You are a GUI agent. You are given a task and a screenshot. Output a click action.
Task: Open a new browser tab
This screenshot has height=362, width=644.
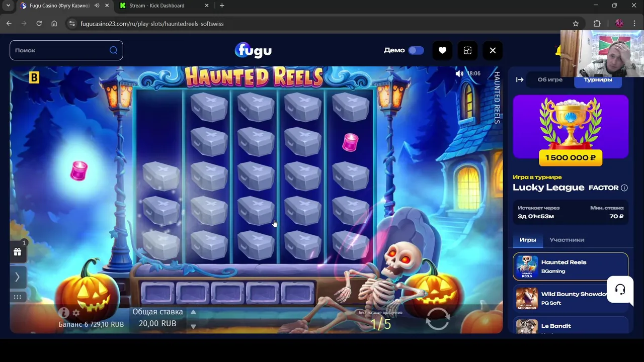click(222, 6)
